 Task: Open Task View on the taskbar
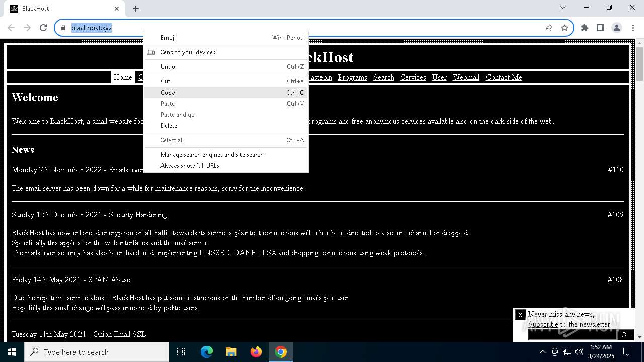pos(181,352)
